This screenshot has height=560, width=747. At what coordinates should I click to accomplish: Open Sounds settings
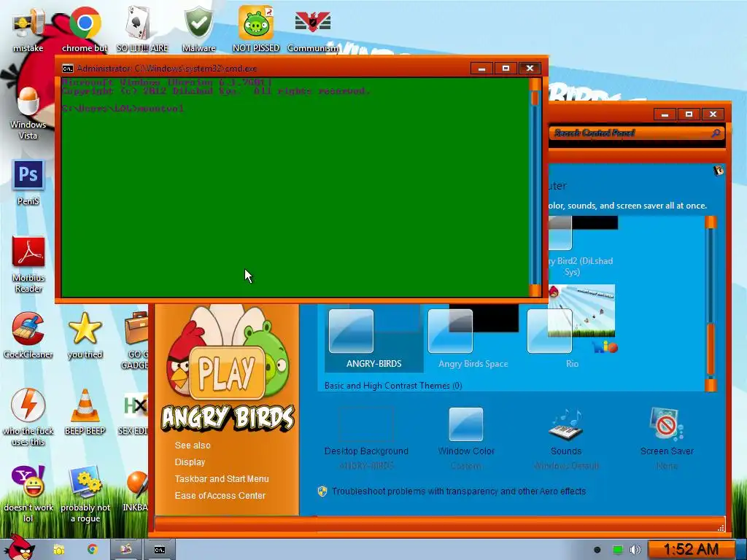[566, 438]
